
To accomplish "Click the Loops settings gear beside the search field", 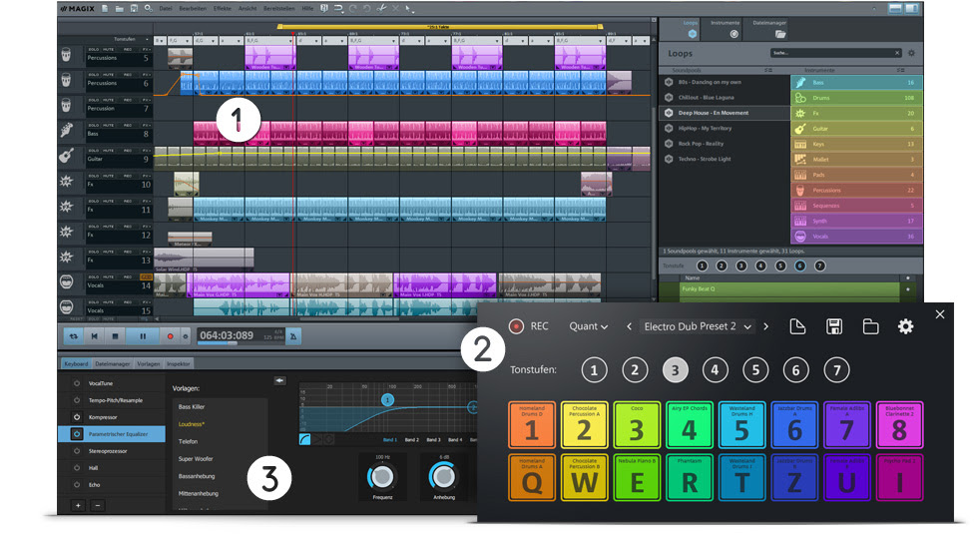I will tap(911, 53).
